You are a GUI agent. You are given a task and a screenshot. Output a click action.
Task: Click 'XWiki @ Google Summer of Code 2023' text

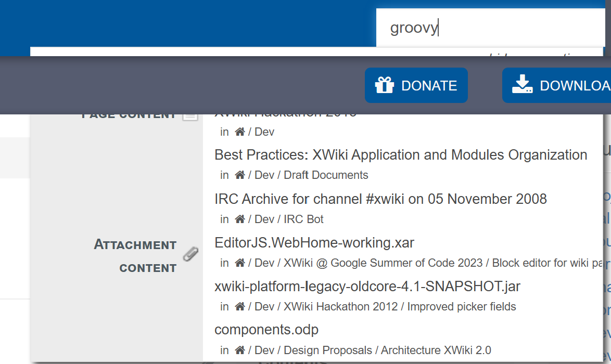pos(383,263)
